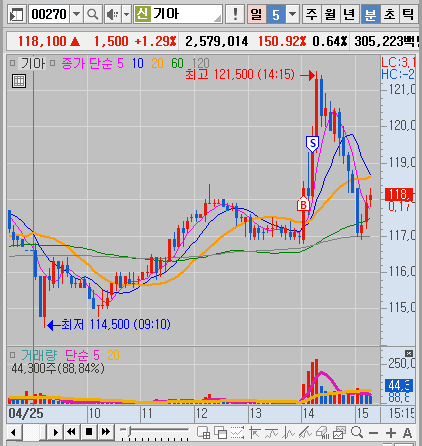Switch to the 주 weekly chart tab
This screenshot has height=446, width=422.
(x=311, y=14)
